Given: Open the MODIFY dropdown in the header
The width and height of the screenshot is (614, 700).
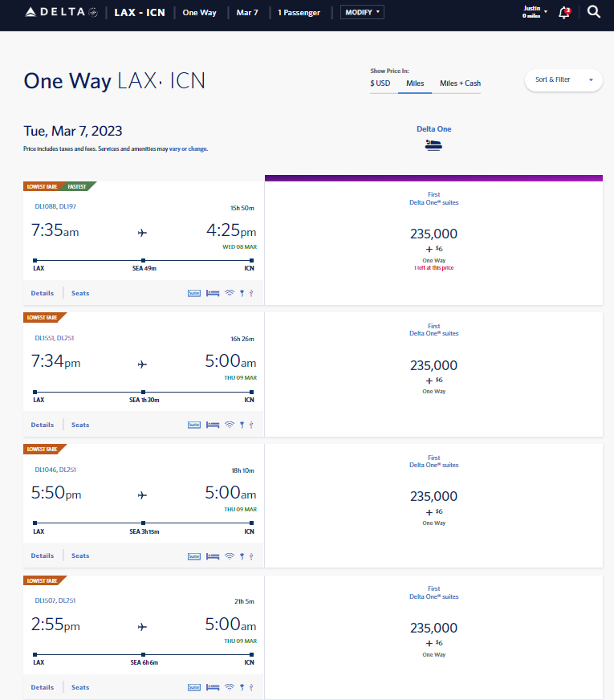Looking at the screenshot, I should click(361, 12).
